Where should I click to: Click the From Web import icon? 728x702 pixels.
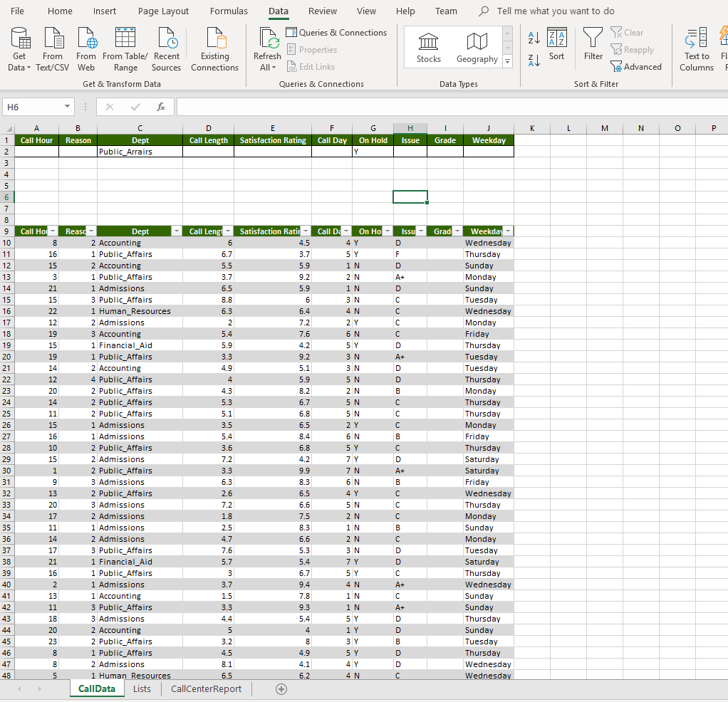tap(85, 48)
